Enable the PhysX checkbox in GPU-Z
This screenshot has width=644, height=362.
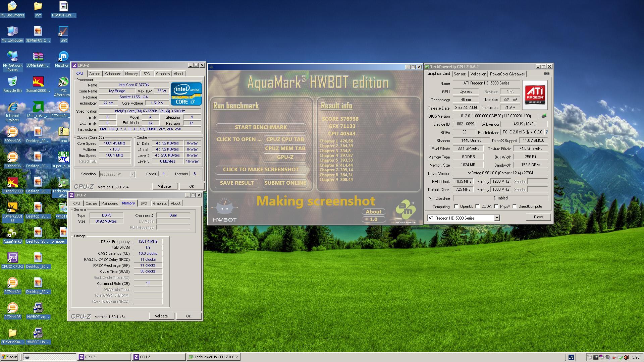coord(496,206)
